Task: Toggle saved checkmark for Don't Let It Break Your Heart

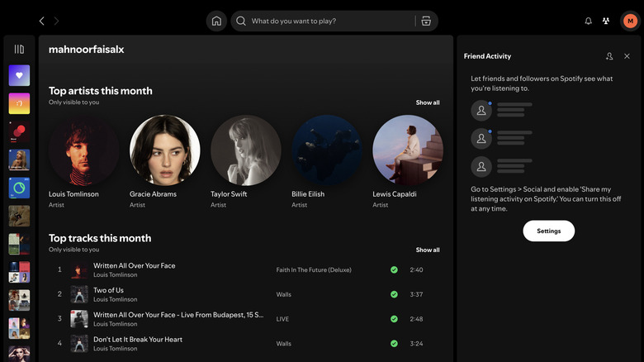Action: 394,343
